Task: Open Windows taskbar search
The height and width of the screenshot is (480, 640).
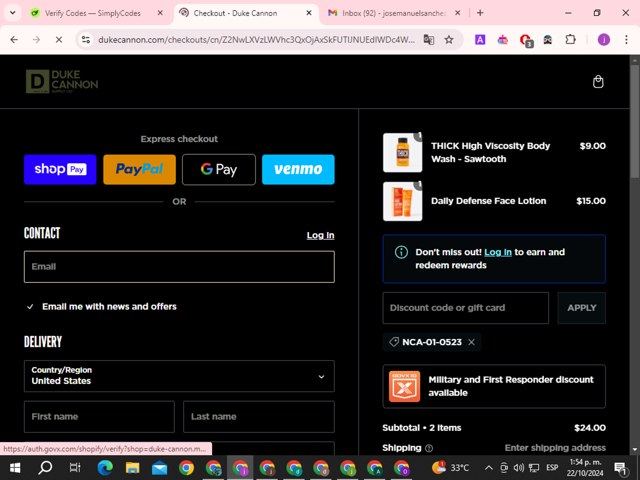Action: pyautogui.click(x=45, y=468)
